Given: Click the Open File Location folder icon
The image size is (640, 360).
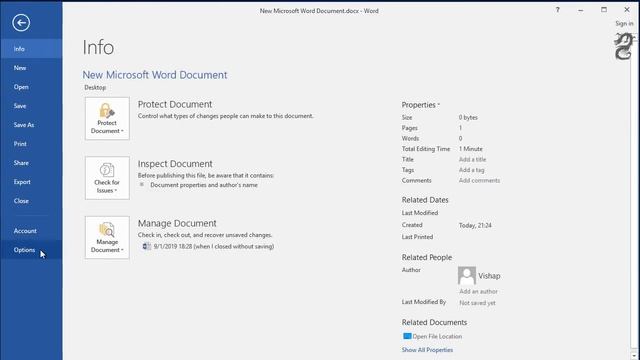Looking at the screenshot, I should [407, 336].
